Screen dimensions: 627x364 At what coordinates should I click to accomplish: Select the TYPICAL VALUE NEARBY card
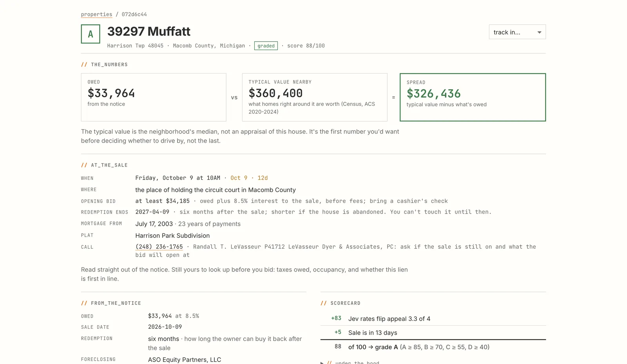pos(315,97)
